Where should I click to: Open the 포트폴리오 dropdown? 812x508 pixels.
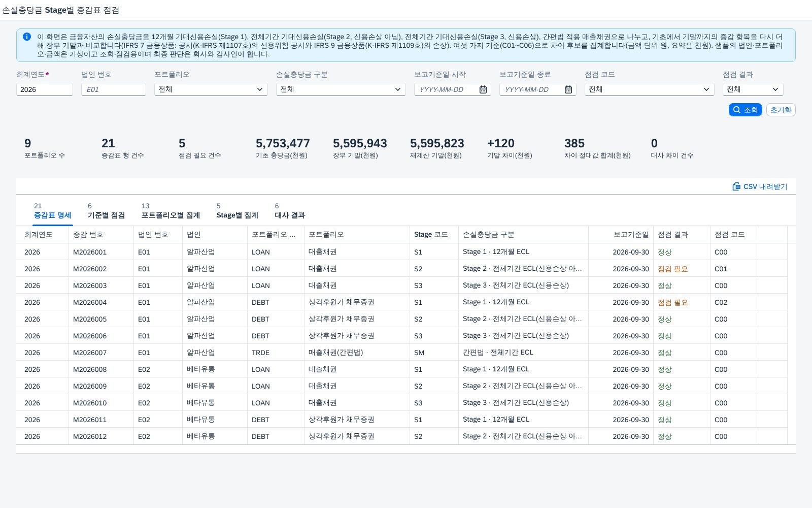coord(211,89)
